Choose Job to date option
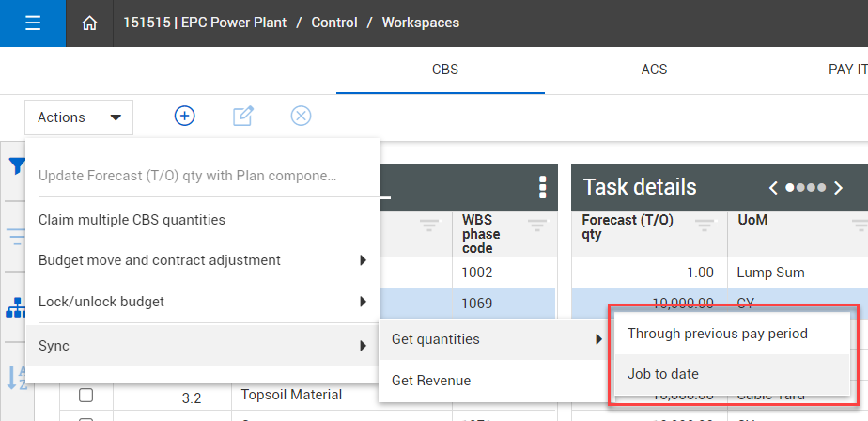The image size is (868, 421). coord(663,374)
